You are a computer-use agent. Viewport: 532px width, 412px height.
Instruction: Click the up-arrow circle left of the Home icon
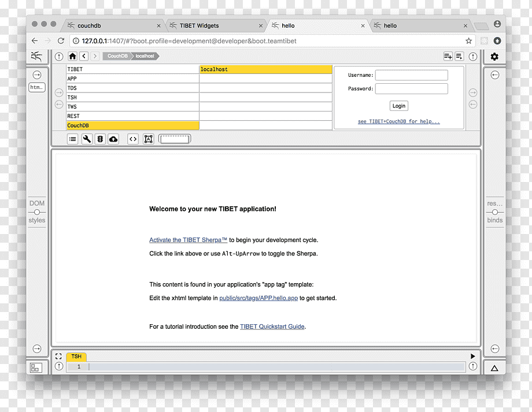point(59,57)
